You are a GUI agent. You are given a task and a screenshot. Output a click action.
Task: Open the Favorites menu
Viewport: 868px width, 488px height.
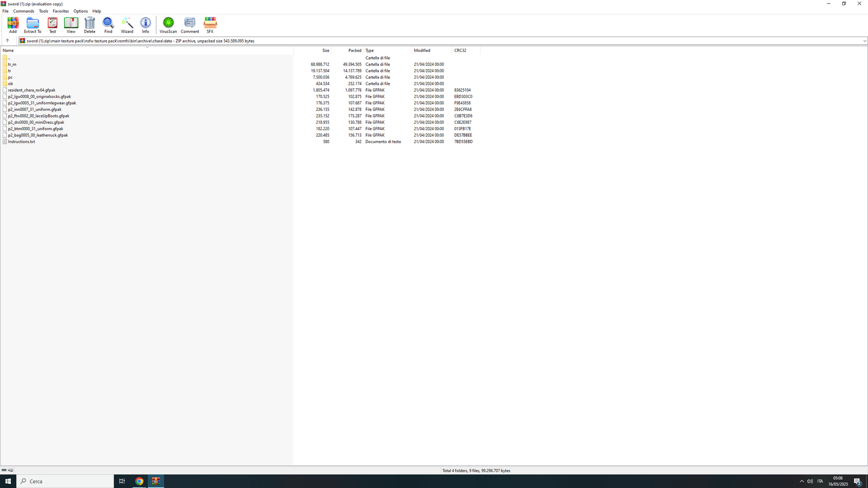(x=61, y=11)
